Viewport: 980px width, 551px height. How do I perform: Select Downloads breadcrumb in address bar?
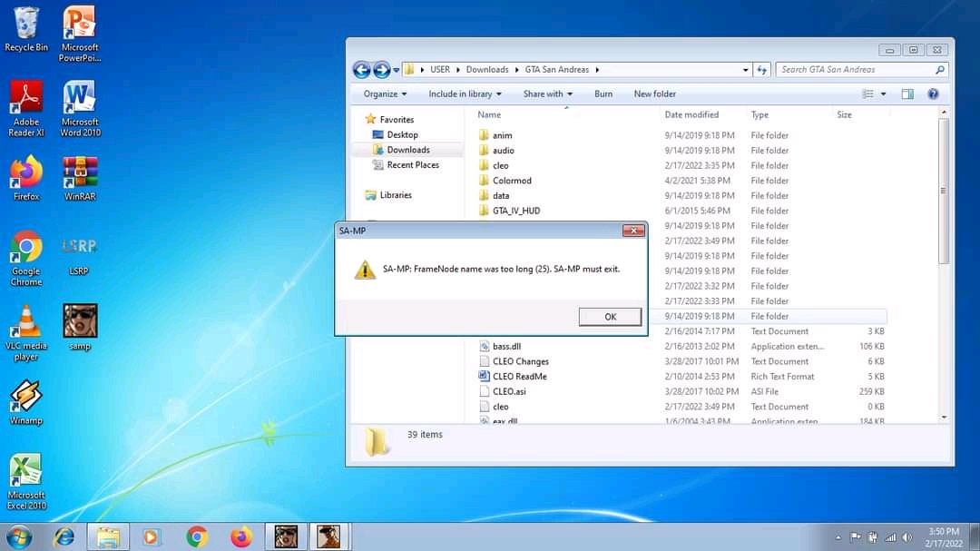(487, 69)
